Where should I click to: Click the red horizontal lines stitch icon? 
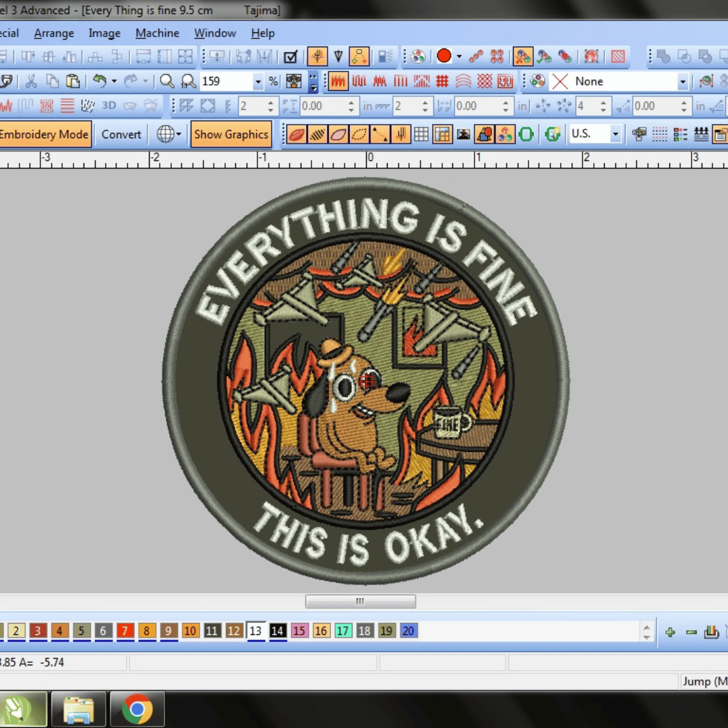tap(67, 106)
